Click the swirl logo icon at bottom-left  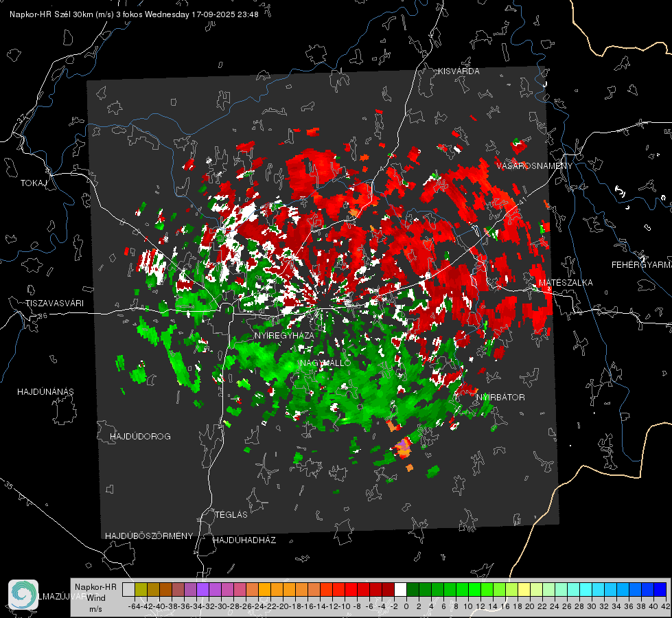coord(23,595)
